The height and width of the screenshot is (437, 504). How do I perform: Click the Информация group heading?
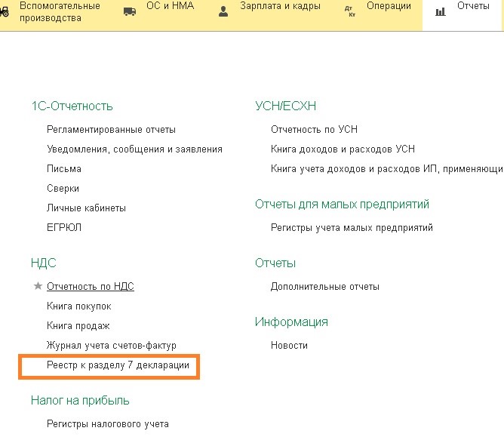(x=291, y=322)
